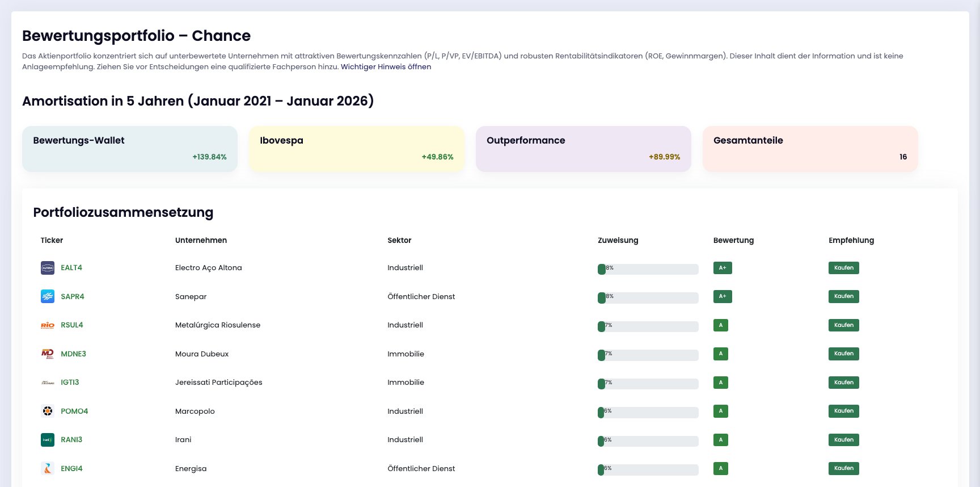This screenshot has height=487, width=980.
Task: Click the IGTI3 Jereissati logo icon
Action: click(x=48, y=383)
